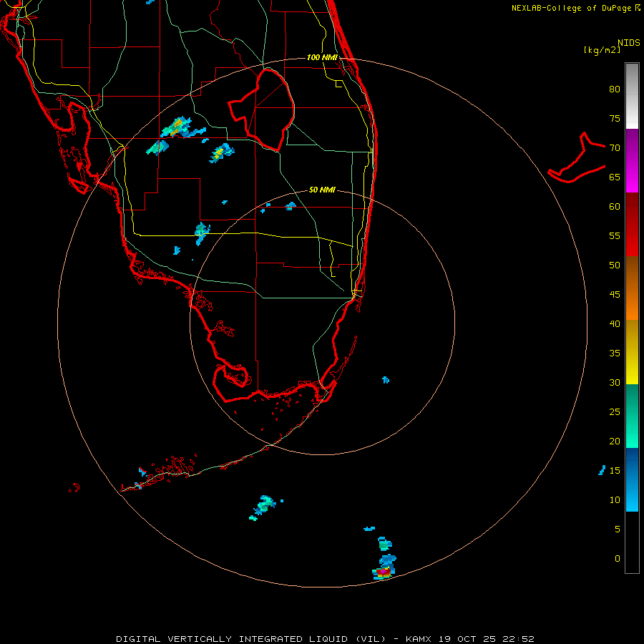Click the 5 value on the scale
644x644 pixels.
[x=618, y=530]
